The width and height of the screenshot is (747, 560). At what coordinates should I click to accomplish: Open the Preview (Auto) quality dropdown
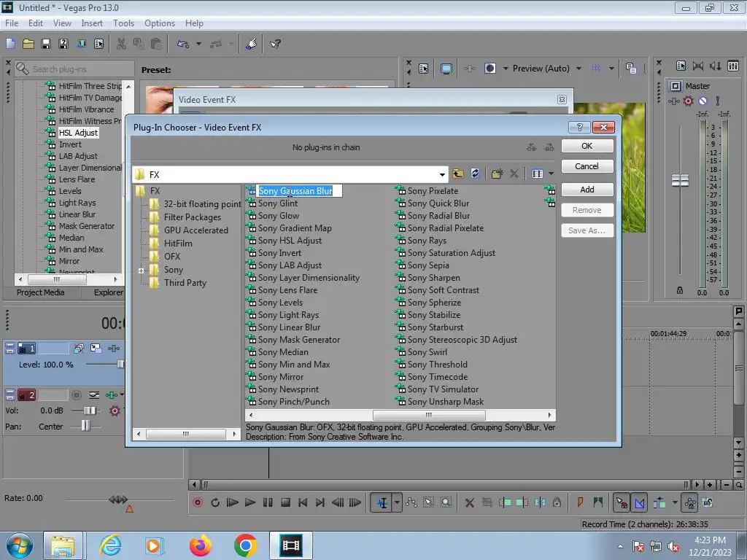tap(578, 69)
